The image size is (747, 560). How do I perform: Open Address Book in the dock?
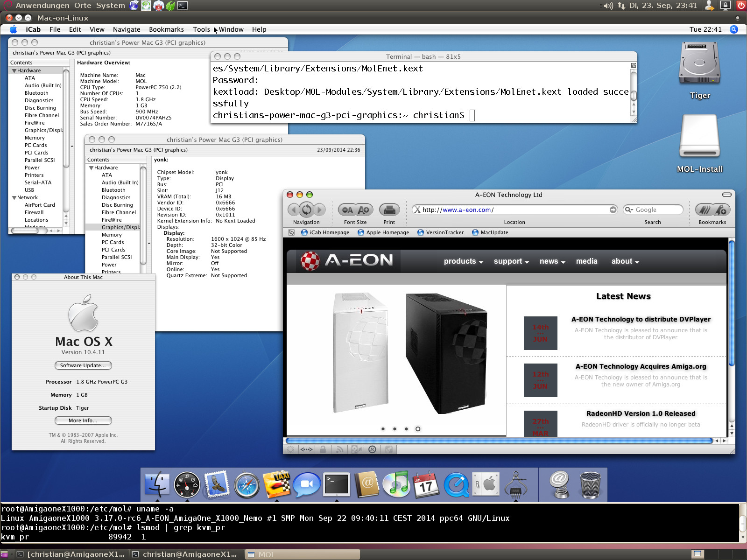point(367,485)
